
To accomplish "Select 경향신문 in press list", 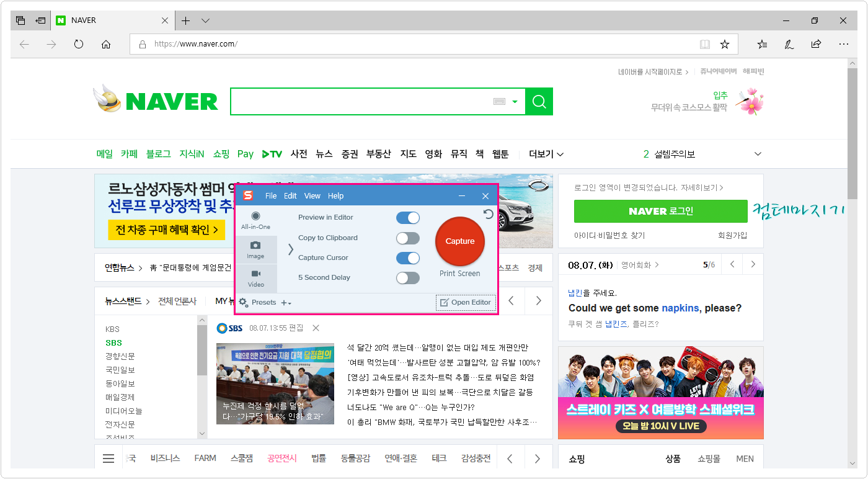I will pos(120,356).
